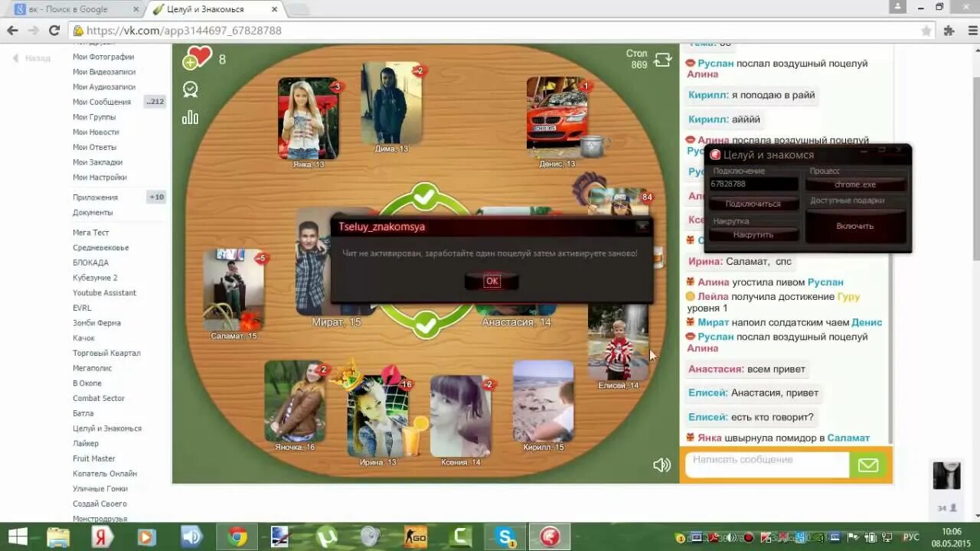The width and height of the screenshot is (980, 551).
Task: Open Мои Сообщения in sidebar
Action: (102, 102)
